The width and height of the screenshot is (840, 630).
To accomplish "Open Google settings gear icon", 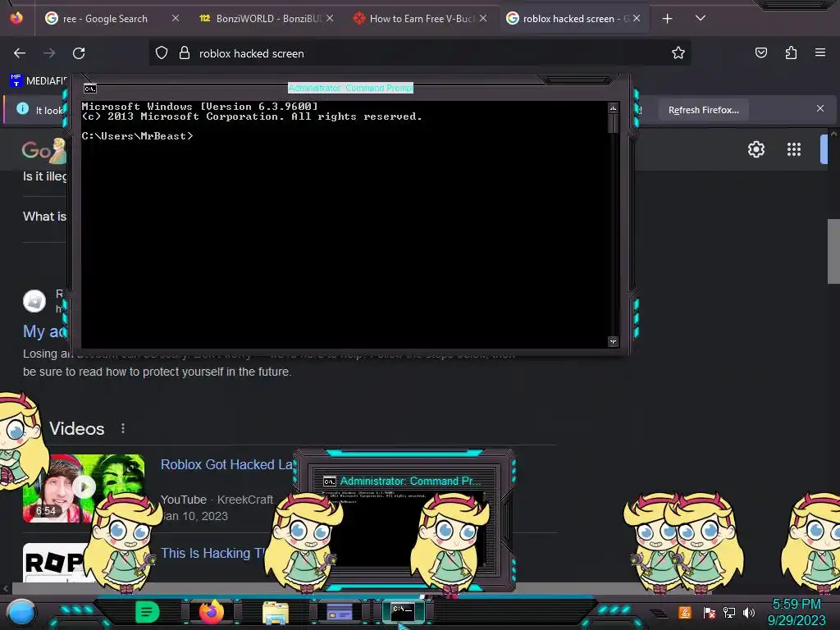I will (756, 149).
